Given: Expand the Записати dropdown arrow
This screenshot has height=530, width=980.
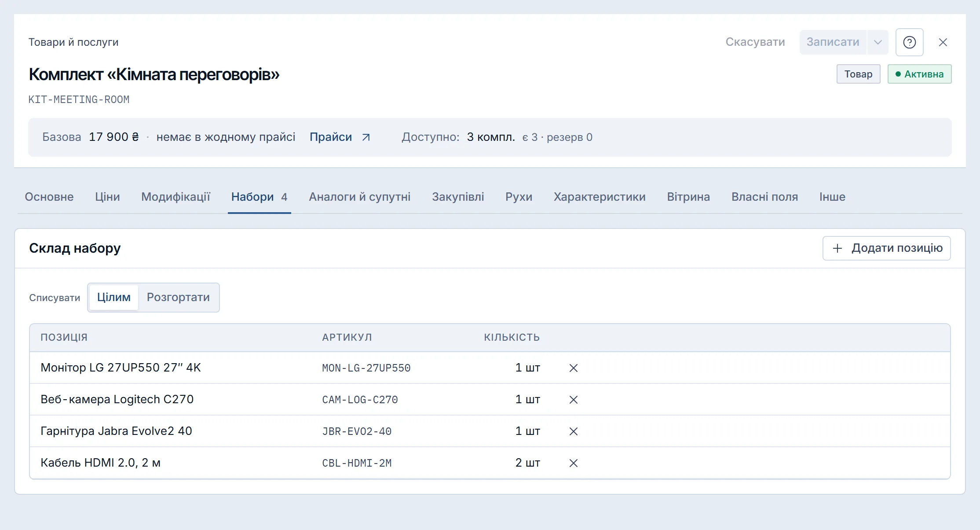Looking at the screenshot, I should coord(878,42).
